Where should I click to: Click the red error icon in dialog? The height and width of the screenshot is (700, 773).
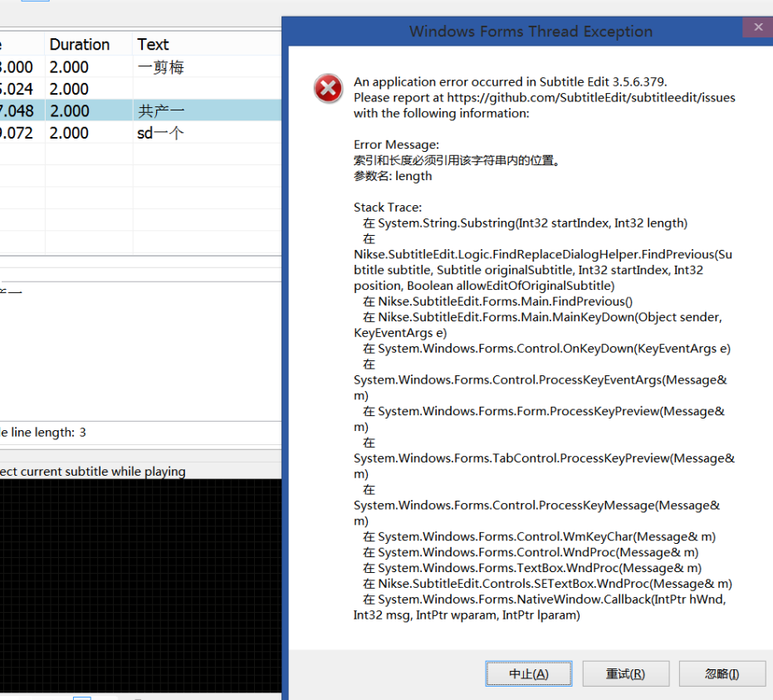pos(328,89)
